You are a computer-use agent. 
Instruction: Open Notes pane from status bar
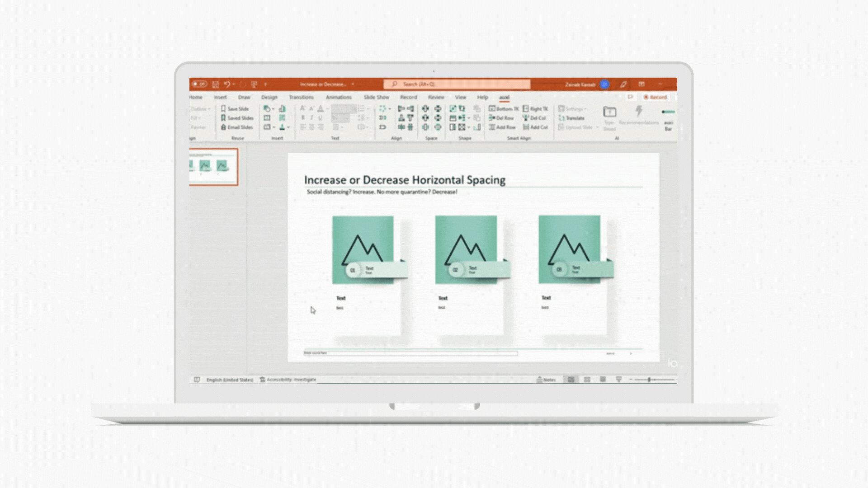(546, 380)
